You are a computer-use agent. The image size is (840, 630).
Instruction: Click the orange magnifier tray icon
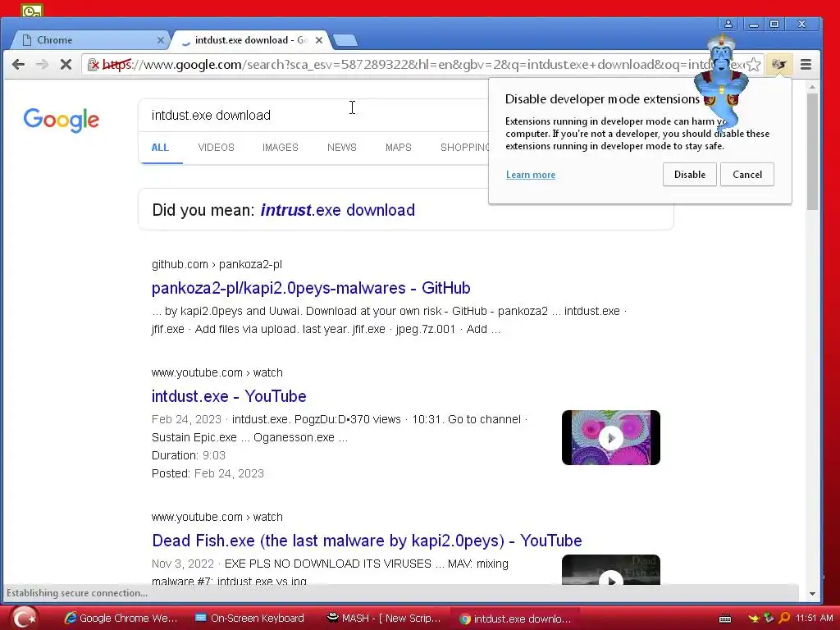[784, 618]
